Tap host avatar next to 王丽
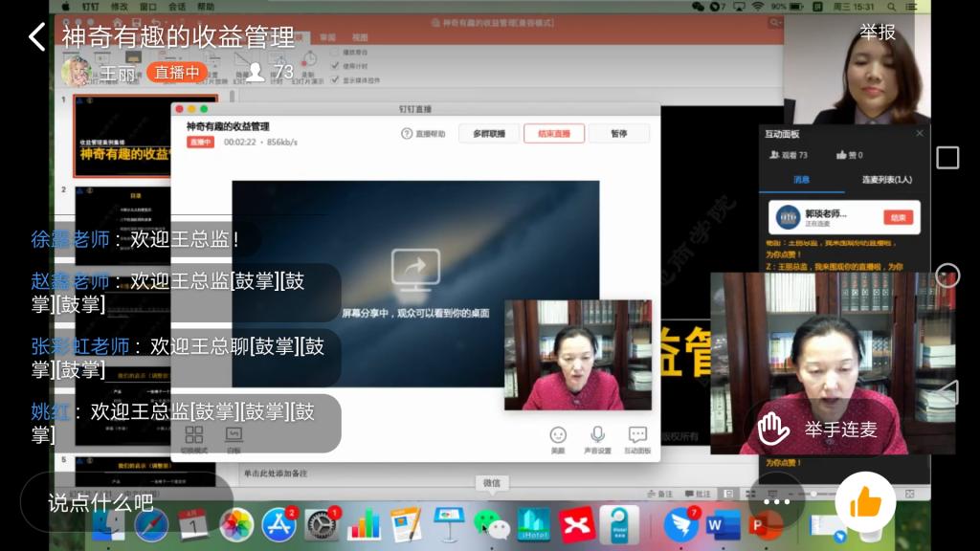This screenshot has height=551, width=980. (77, 72)
